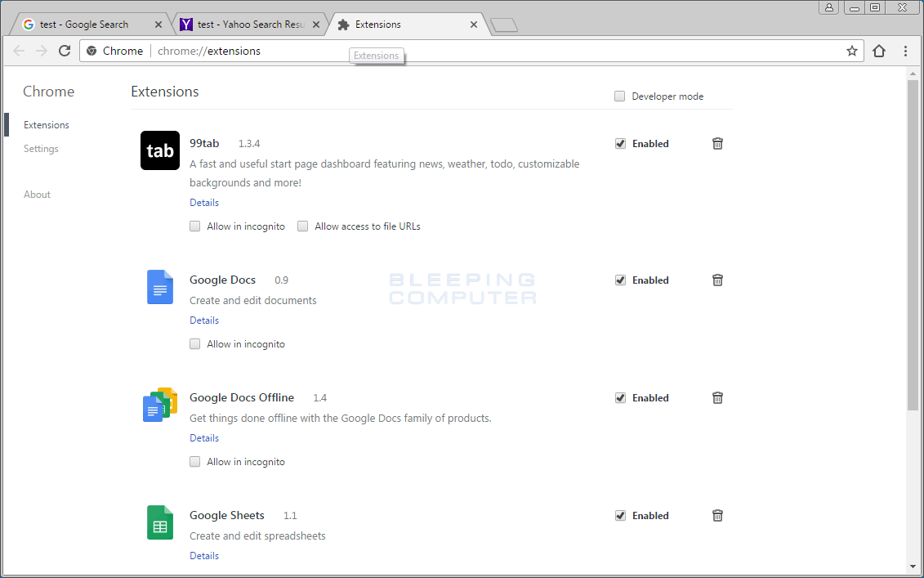Click the 99tab extension icon
924x578 pixels.
pos(159,150)
